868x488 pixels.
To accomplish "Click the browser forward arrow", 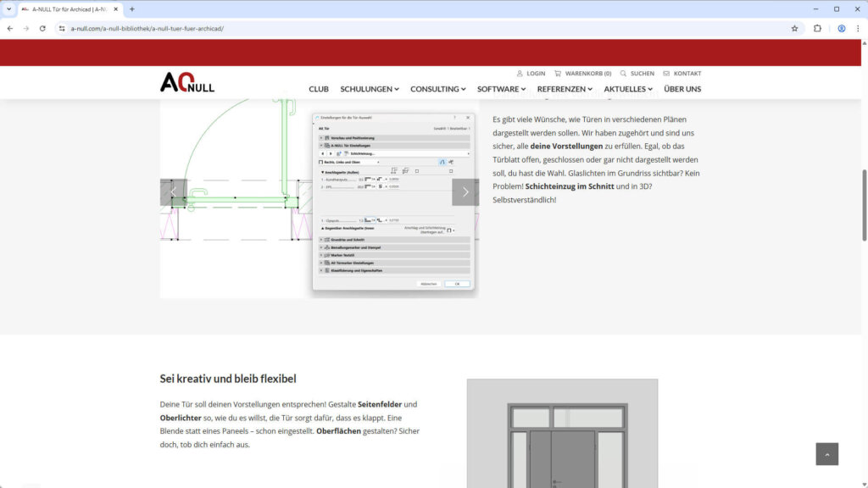I will click(x=26, y=28).
